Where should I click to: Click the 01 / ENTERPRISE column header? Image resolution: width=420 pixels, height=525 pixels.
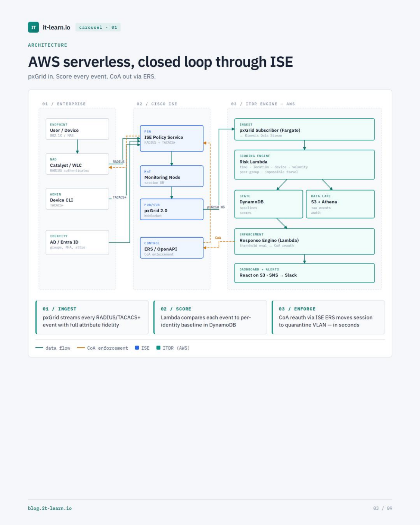[x=64, y=104]
